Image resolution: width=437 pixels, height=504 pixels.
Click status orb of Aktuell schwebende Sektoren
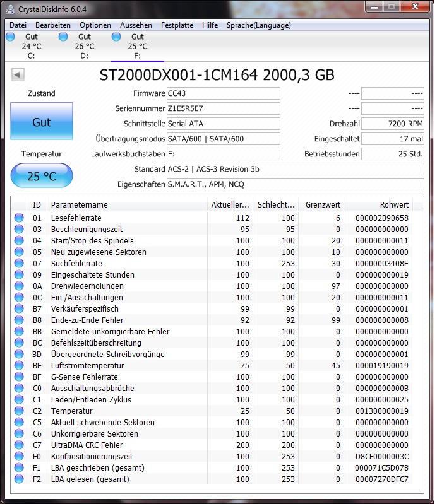(x=19, y=422)
